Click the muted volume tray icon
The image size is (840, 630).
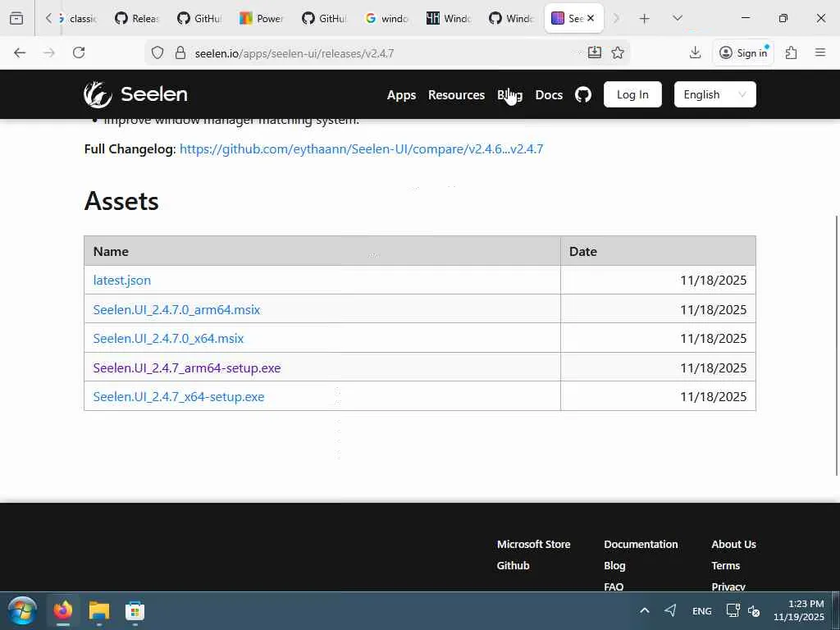[755, 610]
